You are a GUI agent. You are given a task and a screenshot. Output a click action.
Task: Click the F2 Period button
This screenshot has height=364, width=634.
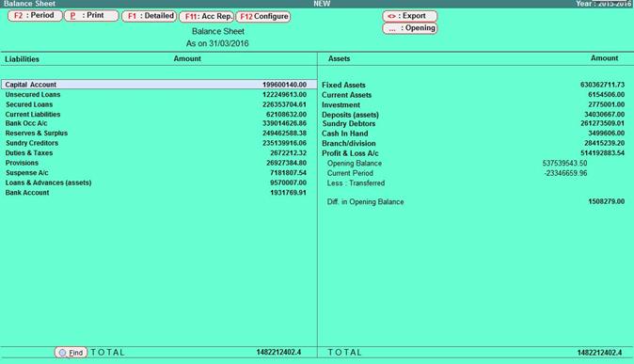(x=35, y=16)
